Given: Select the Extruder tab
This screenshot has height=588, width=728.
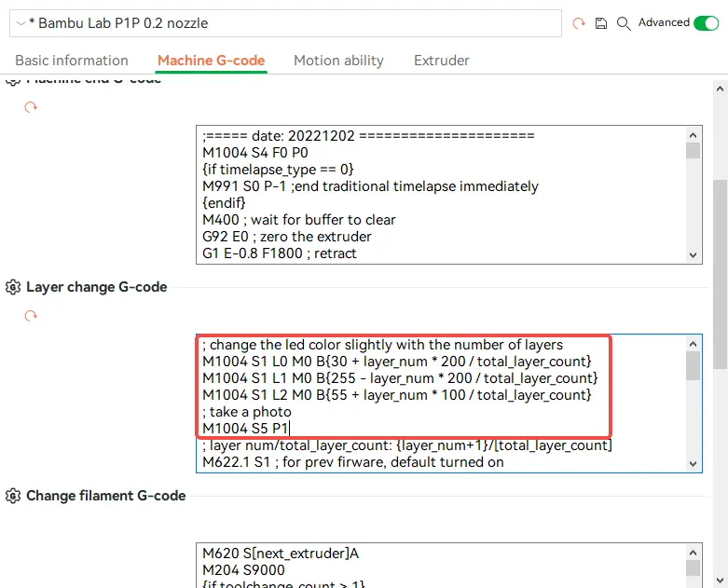Looking at the screenshot, I should pos(442,61).
